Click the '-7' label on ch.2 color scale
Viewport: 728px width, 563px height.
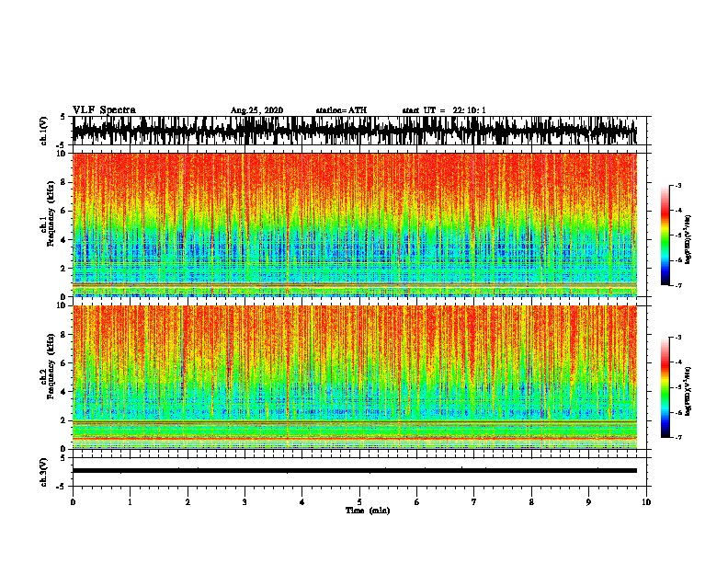(677, 438)
